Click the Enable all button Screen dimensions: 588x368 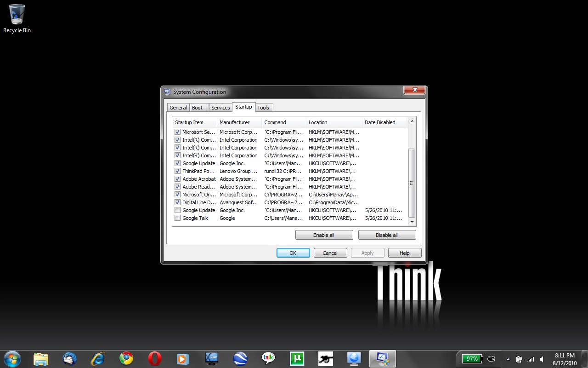pos(324,235)
